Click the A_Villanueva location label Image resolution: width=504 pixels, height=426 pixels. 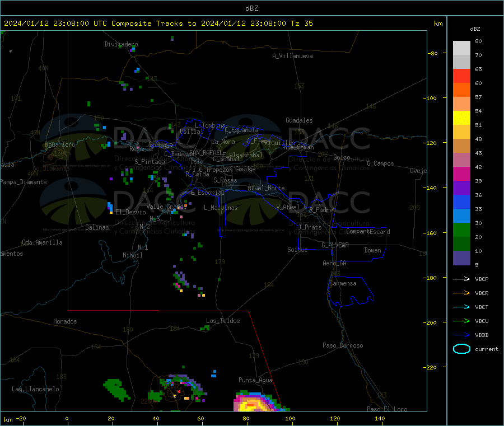pos(292,56)
